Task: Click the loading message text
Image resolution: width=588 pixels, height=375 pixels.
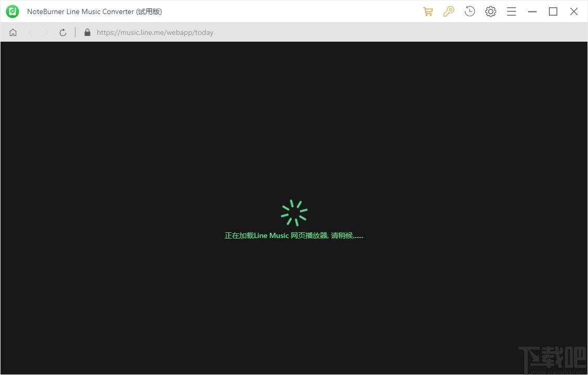Action: point(294,235)
